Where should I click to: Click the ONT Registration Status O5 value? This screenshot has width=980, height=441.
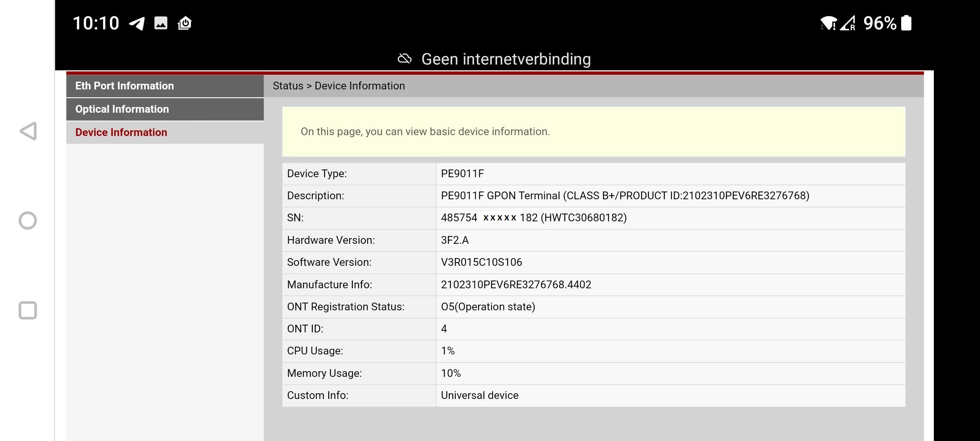[x=488, y=307]
